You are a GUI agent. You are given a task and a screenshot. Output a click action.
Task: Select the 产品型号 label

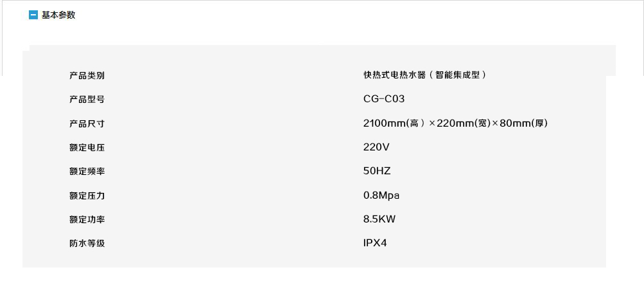tap(87, 99)
